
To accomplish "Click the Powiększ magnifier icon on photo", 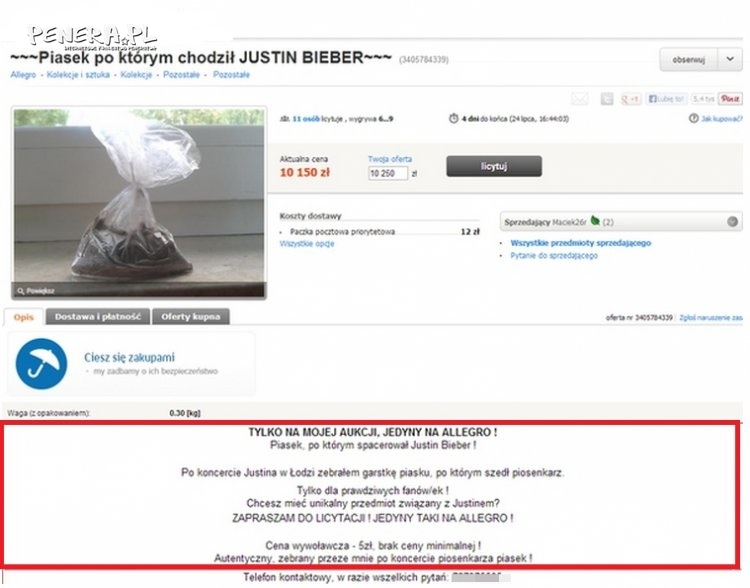I will point(21,291).
